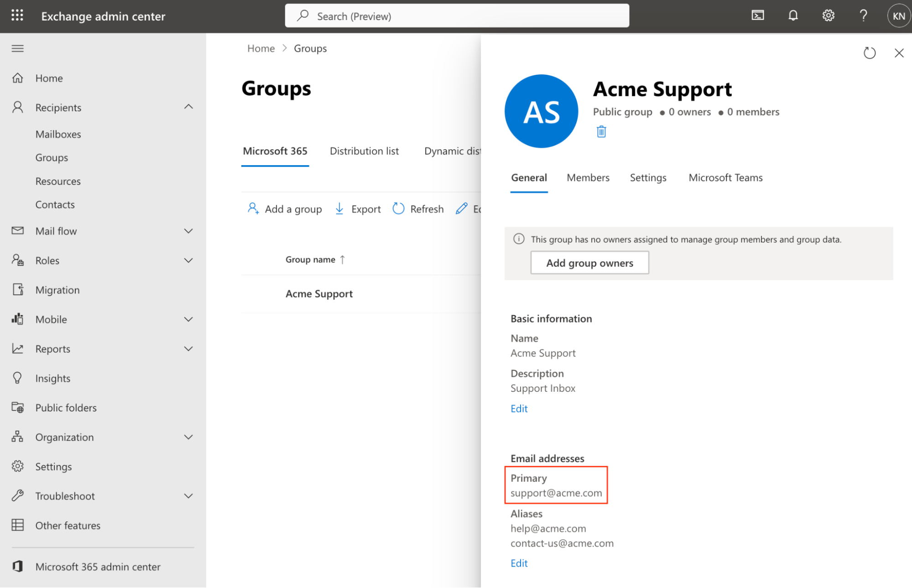This screenshot has width=912, height=588.
Task: Click the Troubleshoot wrench icon
Action: click(18, 495)
